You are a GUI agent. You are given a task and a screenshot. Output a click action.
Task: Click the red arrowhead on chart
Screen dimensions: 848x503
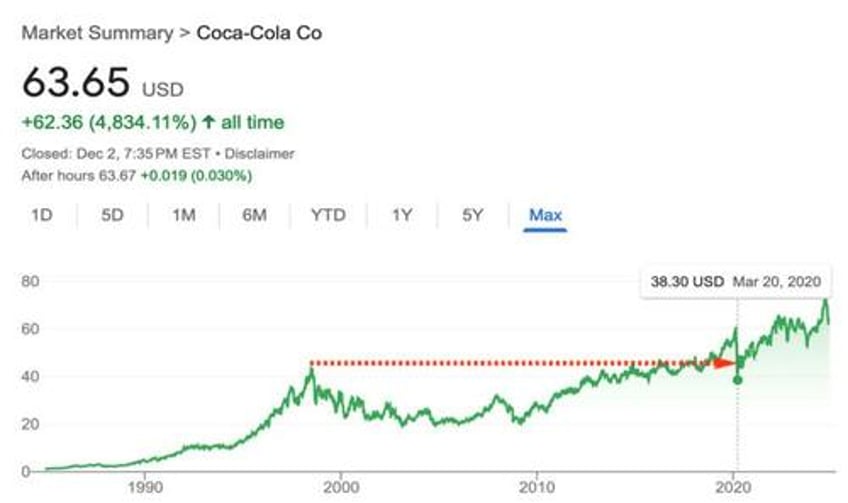(x=724, y=363)
